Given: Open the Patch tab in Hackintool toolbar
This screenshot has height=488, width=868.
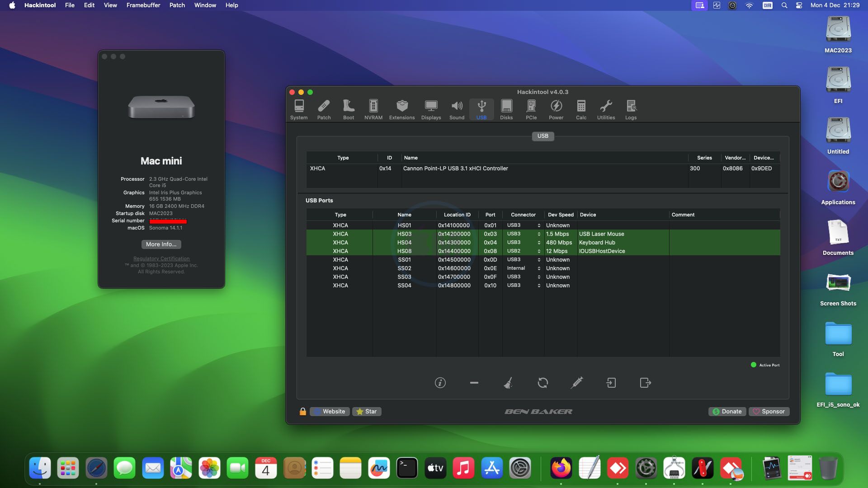Looking at the screenshot, I should [x=324, y=110].
